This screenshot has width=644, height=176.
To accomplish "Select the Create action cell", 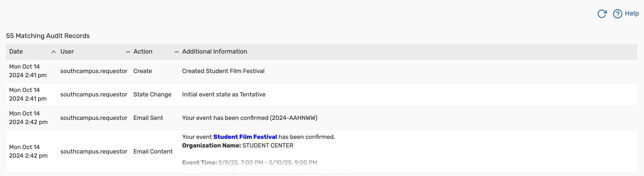I will click(142, 71).
